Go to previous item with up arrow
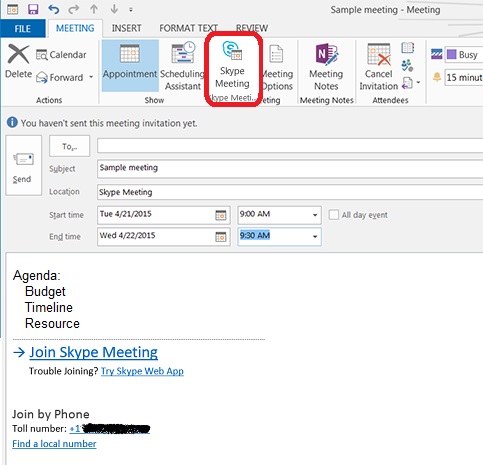 click(x=94, y=9)
